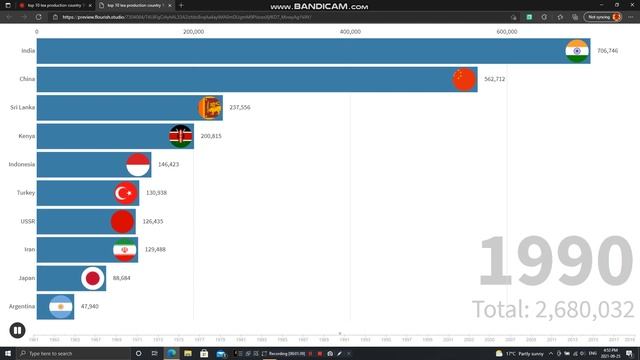Open Microsoft Store from the taskbar
640x360 pixels.
(x=204, y=353)
